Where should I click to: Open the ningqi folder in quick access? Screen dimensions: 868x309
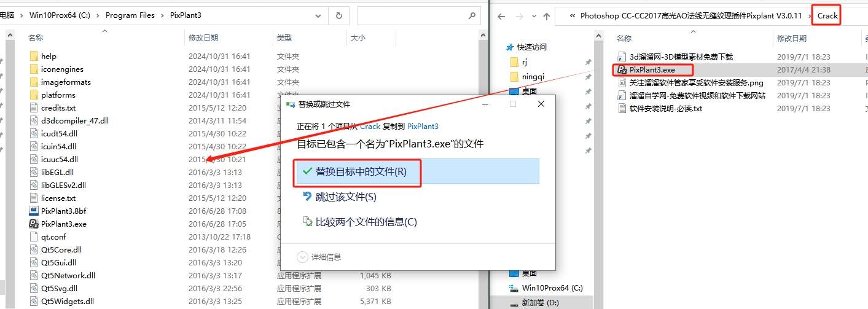[533, 76]
